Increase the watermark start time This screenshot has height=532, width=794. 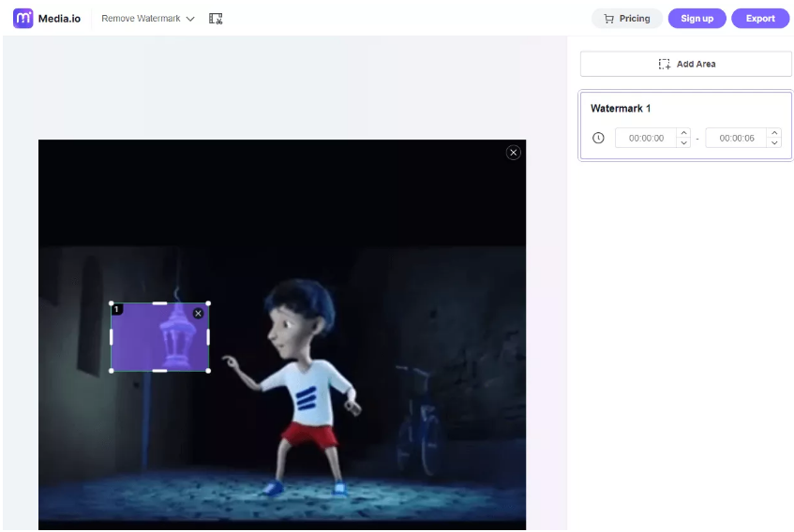(683, 133)
